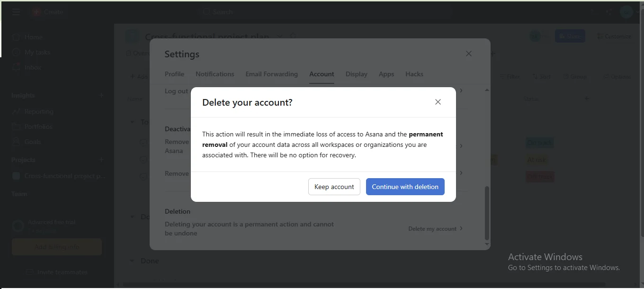This screenshot has width=644, height=289.
Task: Open the Email Forwarding tab
Action: [x=272, y=74]
